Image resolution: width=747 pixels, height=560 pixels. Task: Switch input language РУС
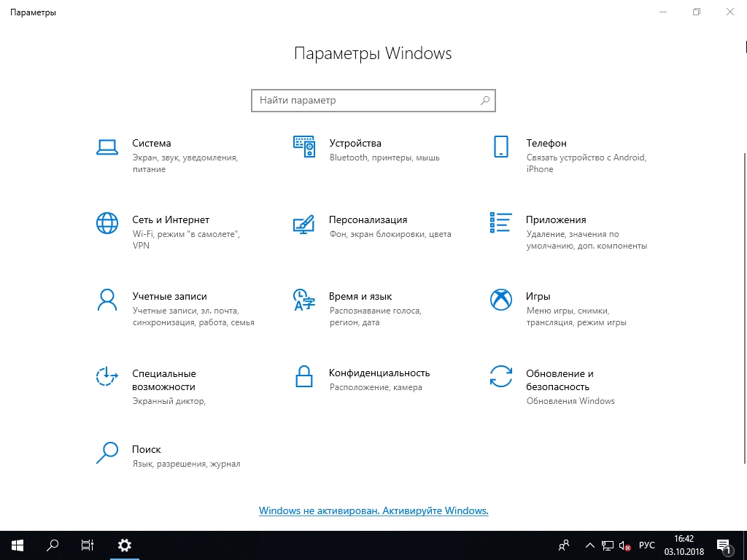click(x=646, y=545)
